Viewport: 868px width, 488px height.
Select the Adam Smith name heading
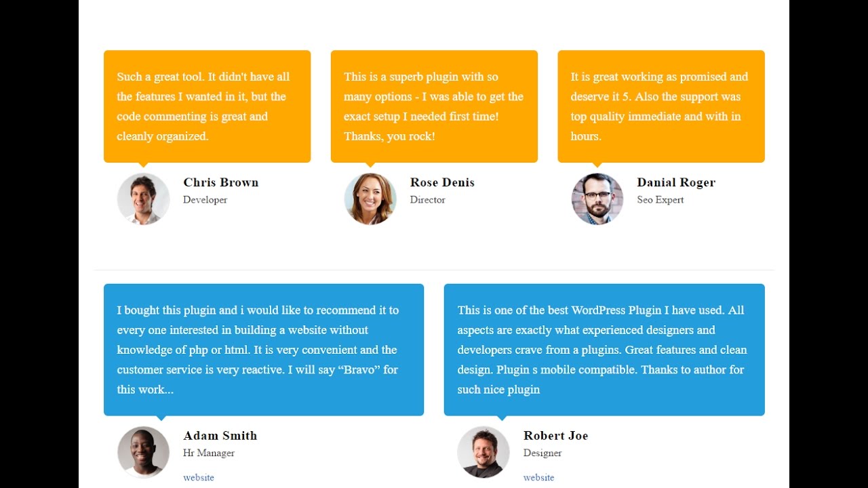pos(220,436)
